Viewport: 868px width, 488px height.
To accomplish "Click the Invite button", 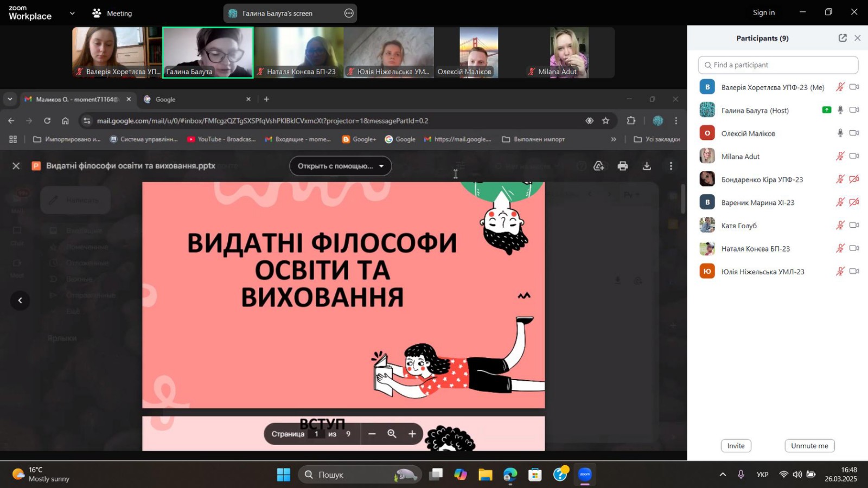I will pos(736,446).
